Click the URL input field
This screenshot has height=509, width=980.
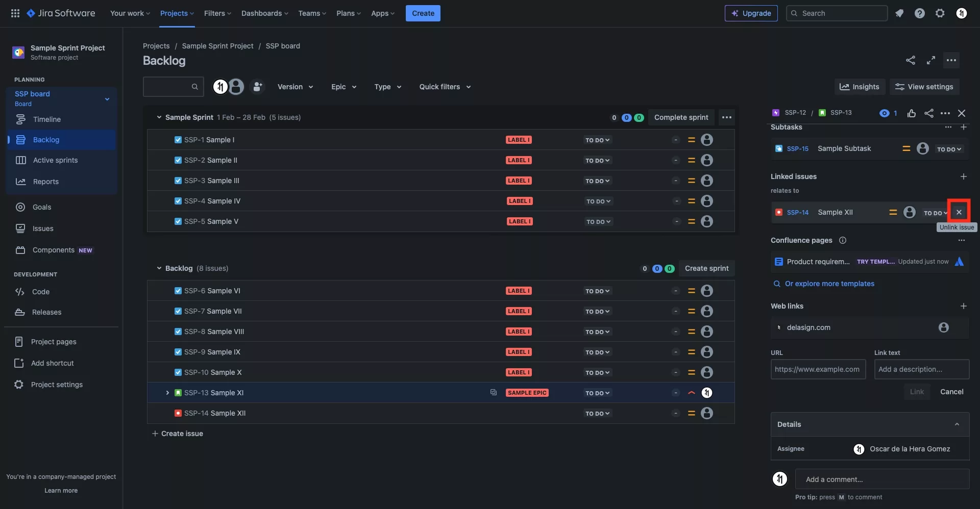818,369
